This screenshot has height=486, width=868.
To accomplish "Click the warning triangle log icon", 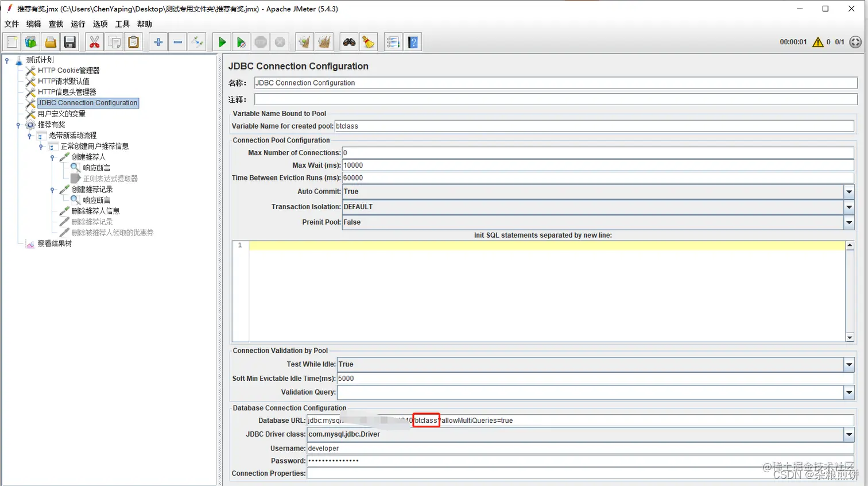I will point(818,42).
